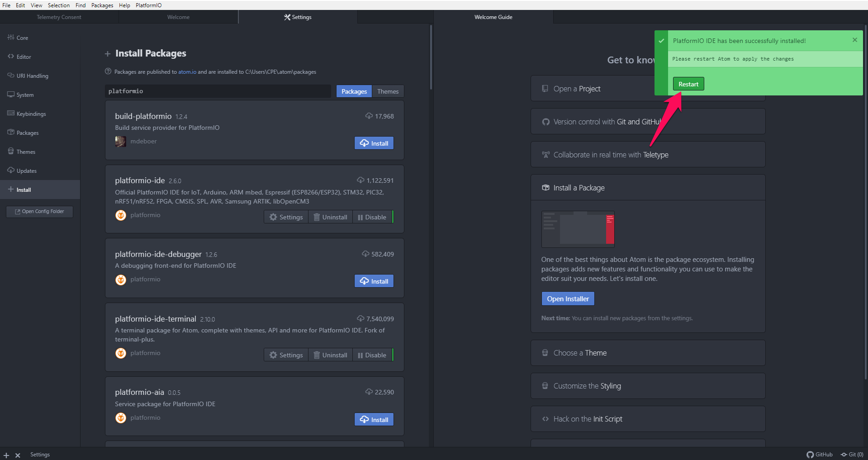Disable the platformio-ide-terminal package
This screenshot has width=868, height=460.
373,355
